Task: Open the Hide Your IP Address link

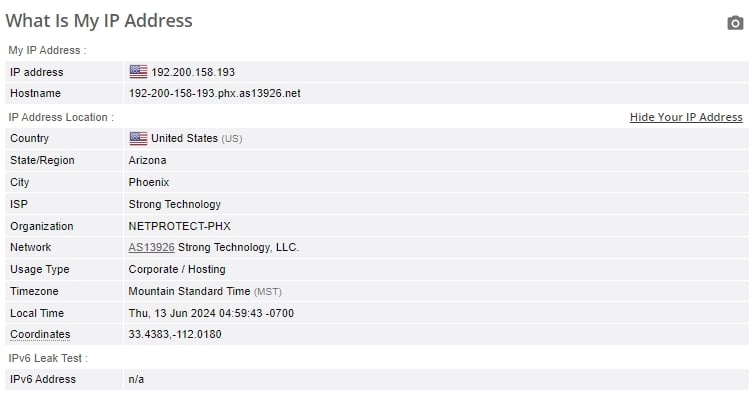Action: (686, 117)
